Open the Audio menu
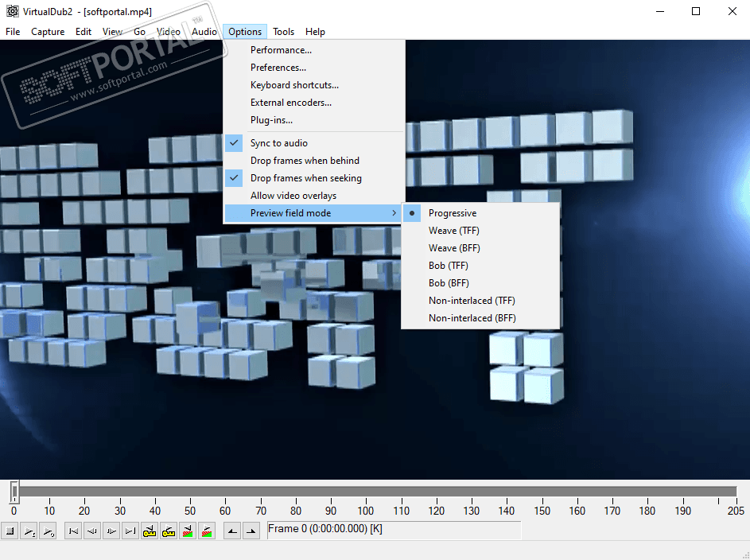This screenshot has height=560, width=750. pos(204,32)
